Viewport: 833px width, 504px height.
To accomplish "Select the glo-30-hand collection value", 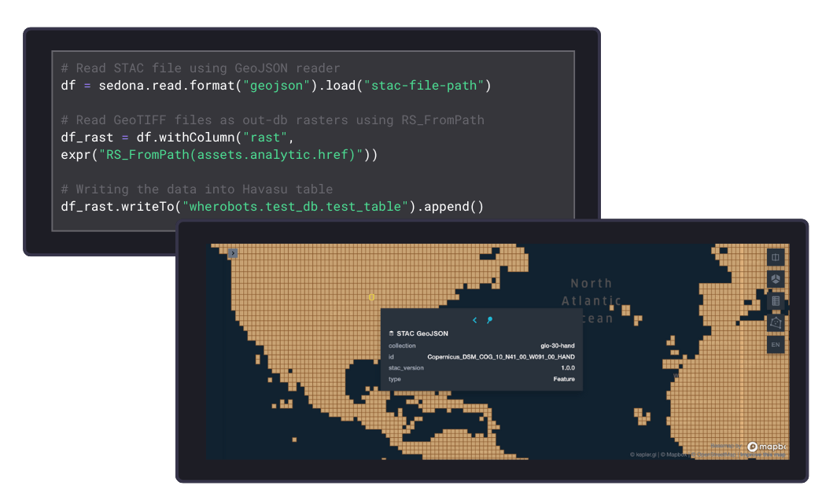I will click(x=559, y=344).
